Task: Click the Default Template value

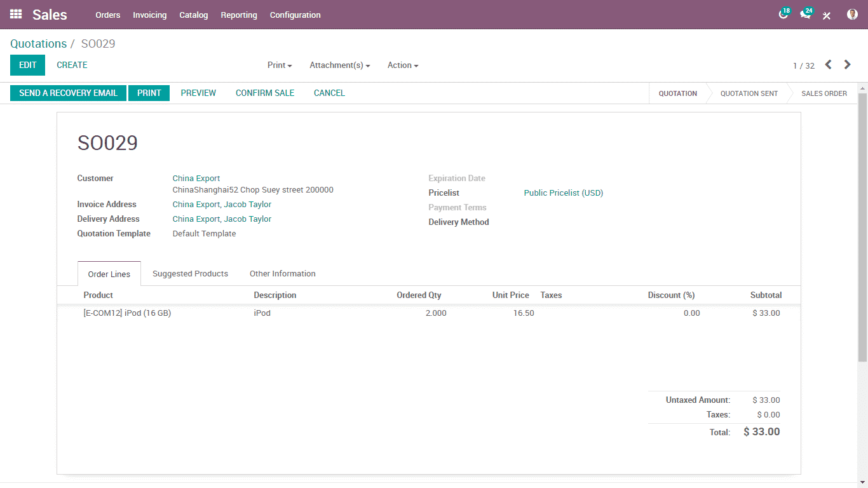Action: (x=205, y=234)
